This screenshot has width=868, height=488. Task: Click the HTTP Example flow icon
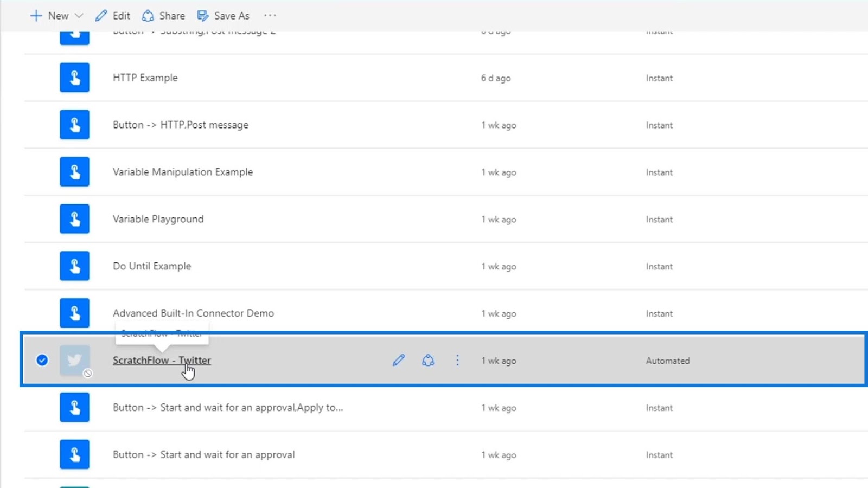tap(74, 78)
